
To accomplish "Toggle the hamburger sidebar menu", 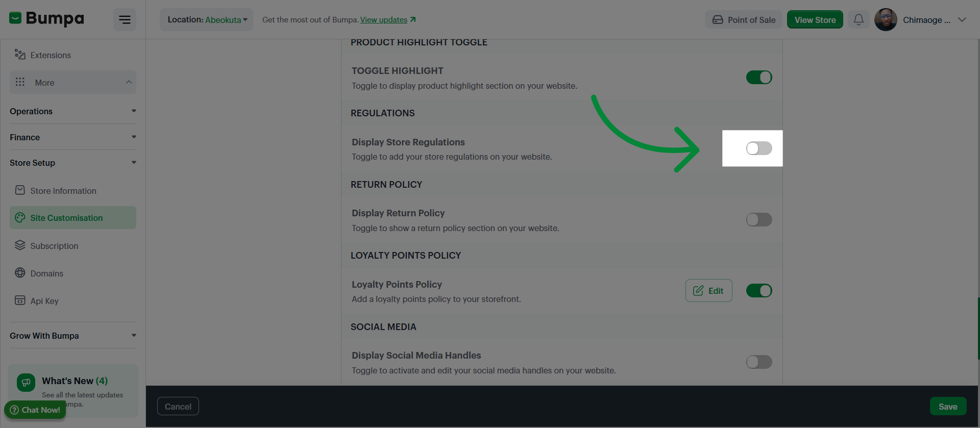I will pyautogui.click(x=125, y=20).
